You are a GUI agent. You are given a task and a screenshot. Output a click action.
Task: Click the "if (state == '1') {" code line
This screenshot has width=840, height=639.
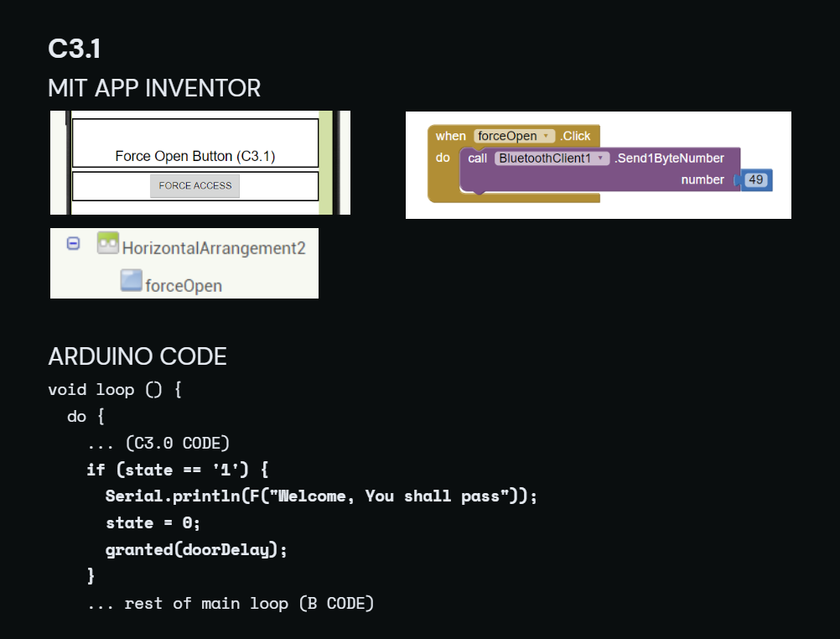[178, 470]
